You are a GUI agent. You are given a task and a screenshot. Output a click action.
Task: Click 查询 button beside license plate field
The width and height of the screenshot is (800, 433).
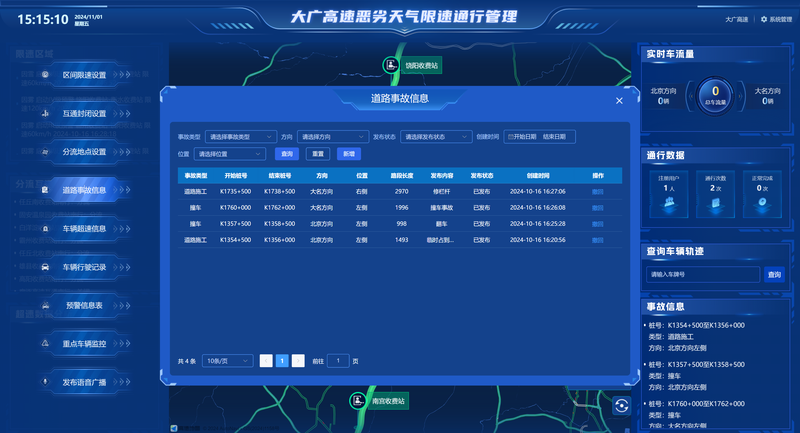coord(774,274)
